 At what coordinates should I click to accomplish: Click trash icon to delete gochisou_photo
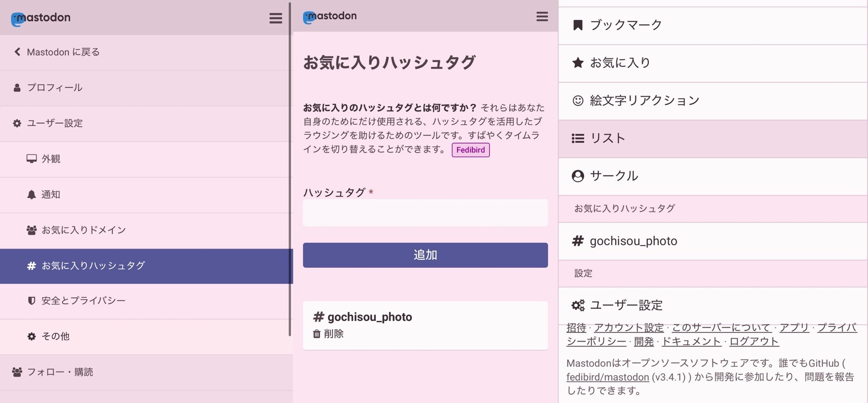coord(316,334)
